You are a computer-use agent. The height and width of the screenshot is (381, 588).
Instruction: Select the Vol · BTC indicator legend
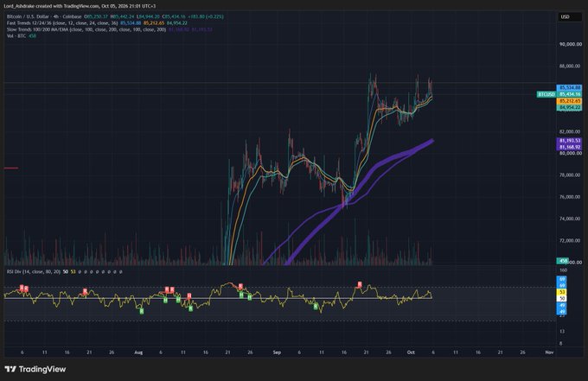[x=16, y=36]
